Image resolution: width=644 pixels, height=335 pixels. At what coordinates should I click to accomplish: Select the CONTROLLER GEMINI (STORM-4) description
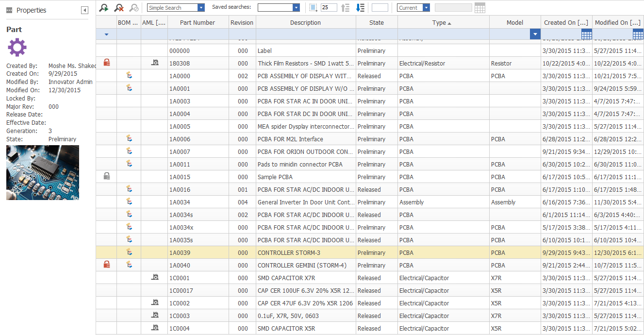coord(301,266)
